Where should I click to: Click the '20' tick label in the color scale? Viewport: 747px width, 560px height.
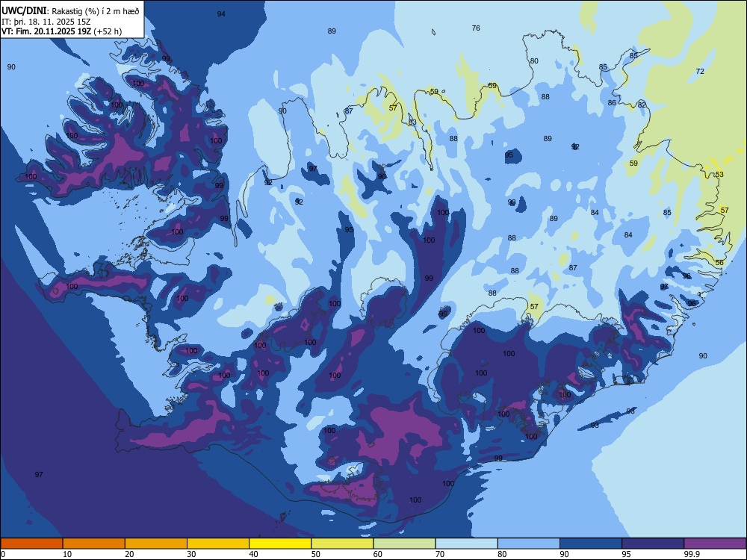(x=129, y=554)
